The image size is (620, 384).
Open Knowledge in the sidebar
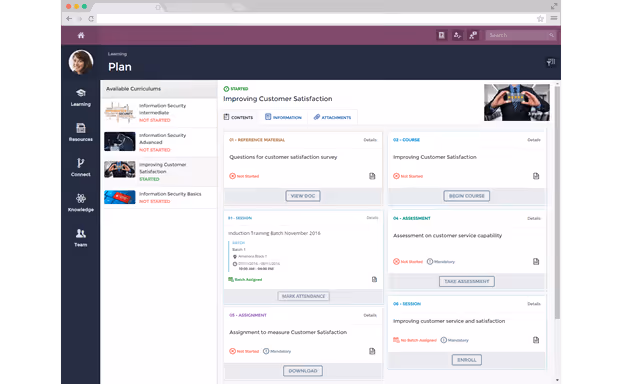click(81, 202)
